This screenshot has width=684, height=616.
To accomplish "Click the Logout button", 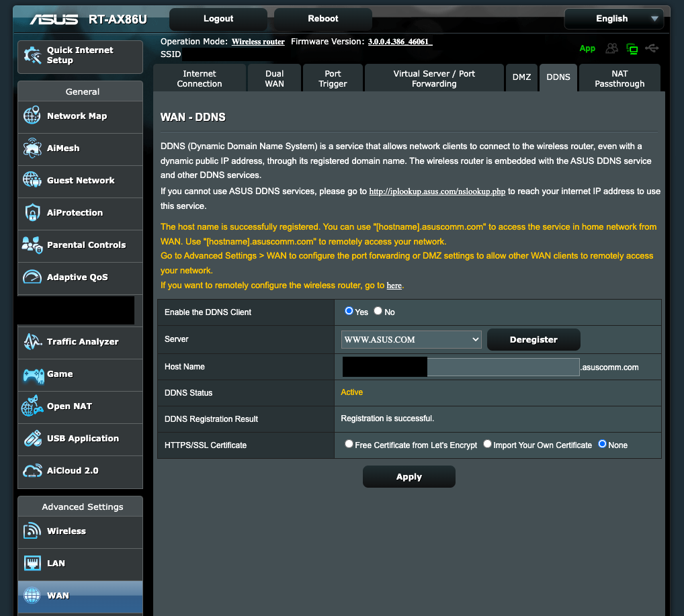I will [218, 19].
